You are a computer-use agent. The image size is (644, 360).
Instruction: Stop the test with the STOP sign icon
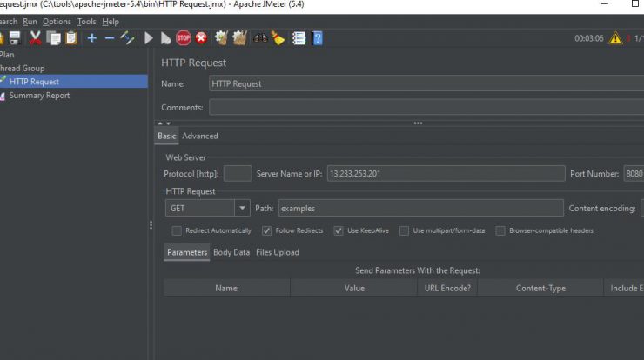coord(183,38)
